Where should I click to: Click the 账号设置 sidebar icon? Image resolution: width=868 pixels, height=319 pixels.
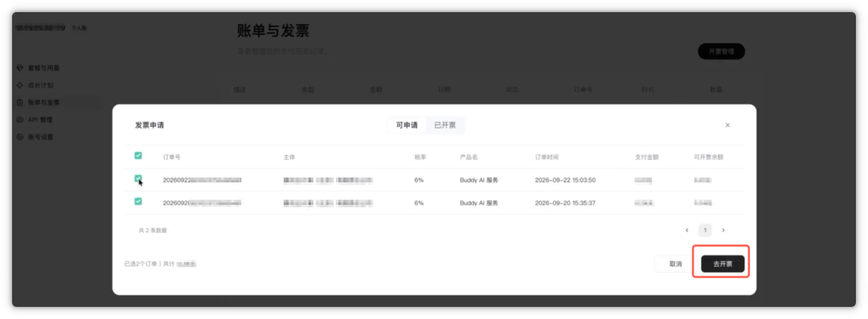point(20,137)
